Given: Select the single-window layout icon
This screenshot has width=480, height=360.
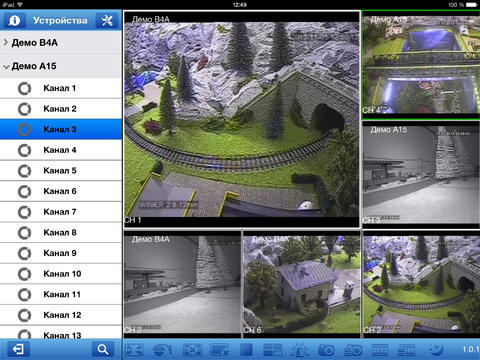Looking at the screenshot, I should pos(246,350).
